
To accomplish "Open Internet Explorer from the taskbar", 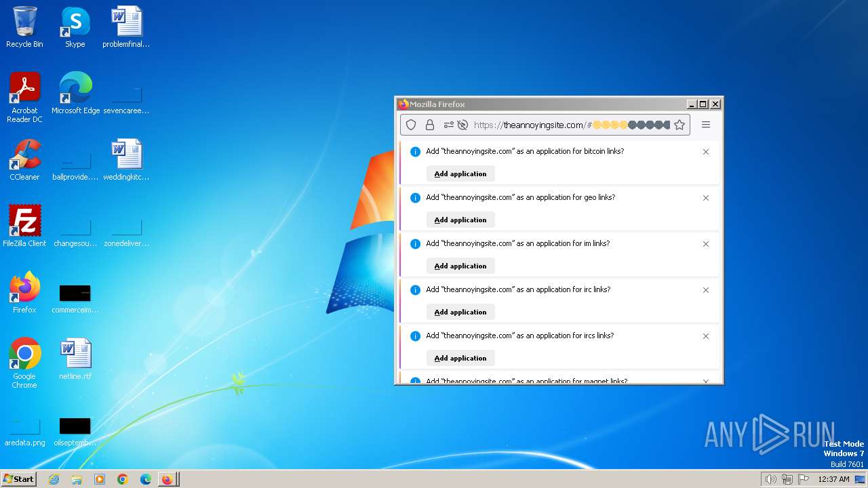I will [x=54, y=479].
